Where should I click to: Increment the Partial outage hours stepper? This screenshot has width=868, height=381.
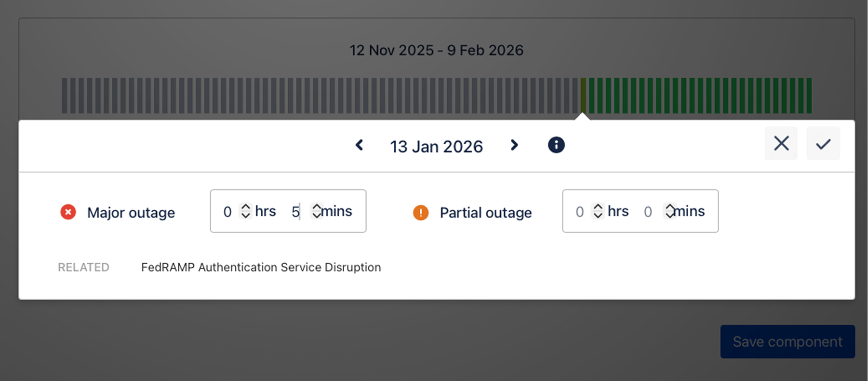pyautogui.click(x=598, y=206)
